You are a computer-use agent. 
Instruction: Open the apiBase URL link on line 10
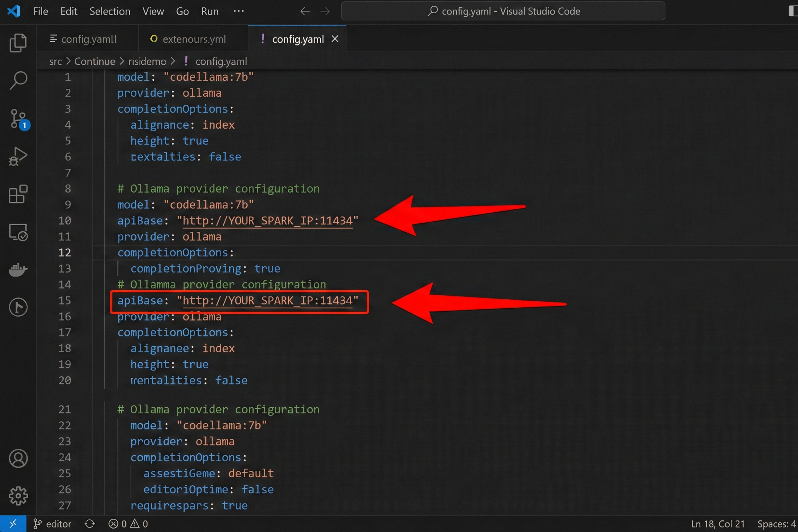[267, 221]
